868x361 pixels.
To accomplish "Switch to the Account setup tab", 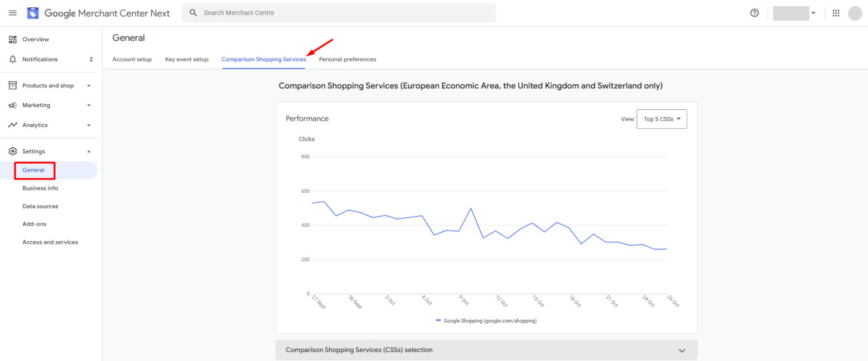I will coord(132,60).
